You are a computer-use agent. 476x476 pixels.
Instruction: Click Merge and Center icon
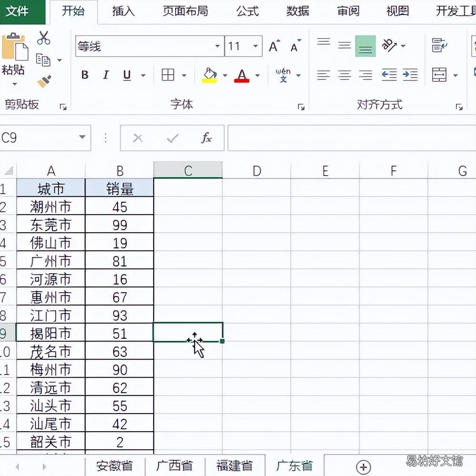439,75
